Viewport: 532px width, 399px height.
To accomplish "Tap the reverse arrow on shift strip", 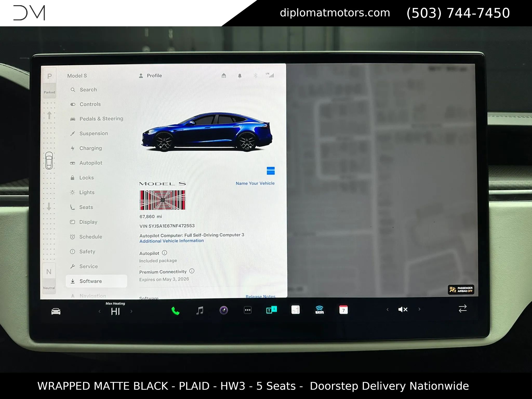I will coord(49,207).
